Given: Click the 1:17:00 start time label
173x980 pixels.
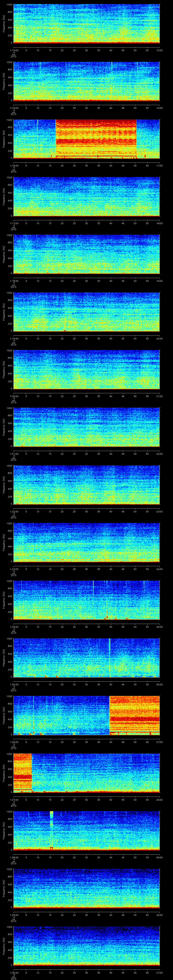Looking at the screenshot, I should [x=14, y=223].
